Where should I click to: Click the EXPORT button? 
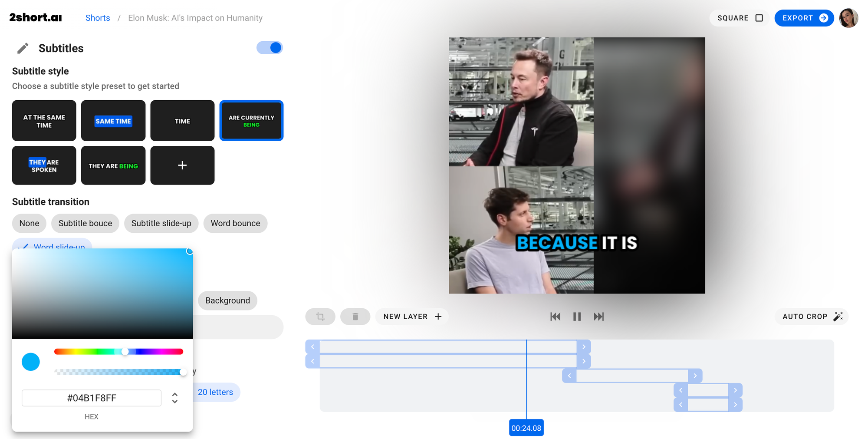click(x=804, y=18)
